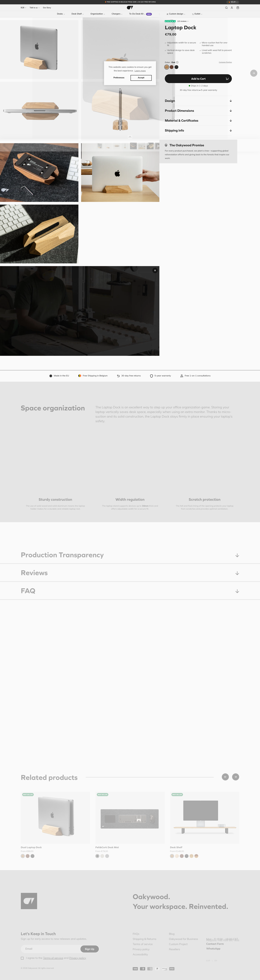Open the Felt&Cork Desk Mat product image
This screenshot has height=980, width=260.
pyautogui.click(x=130, y=818)
